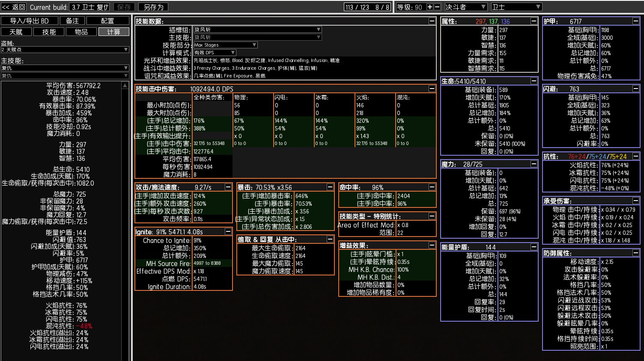644x361 pixels.
Task: Toggle the 命中率 accuracy section
Action: click(432, 187)
